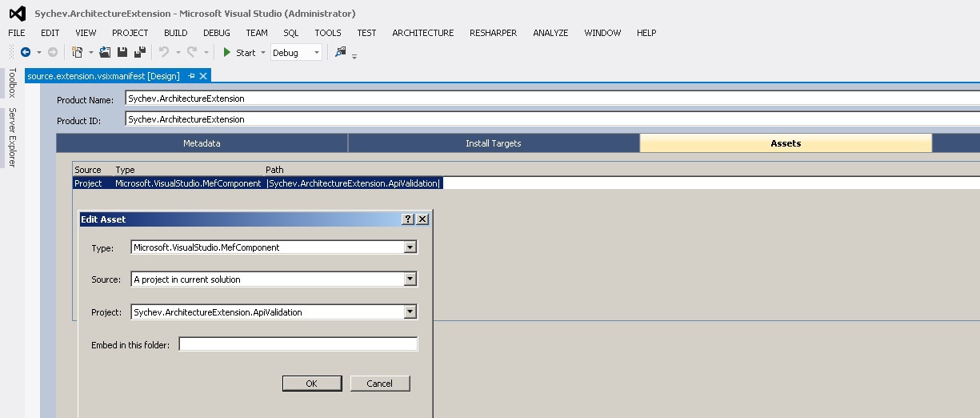The height and width of the screenshot is (418, 980).
Task: Click the Save toolbar icon
Action: point(122,52)
